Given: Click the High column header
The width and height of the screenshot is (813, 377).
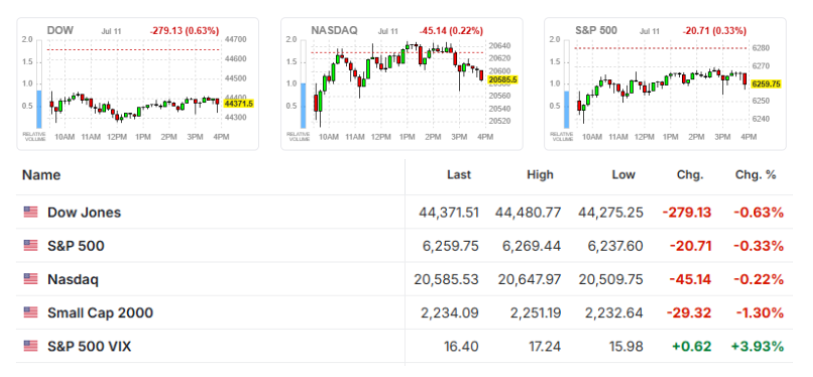Looking at the screenshot, I should pos(539,175).
